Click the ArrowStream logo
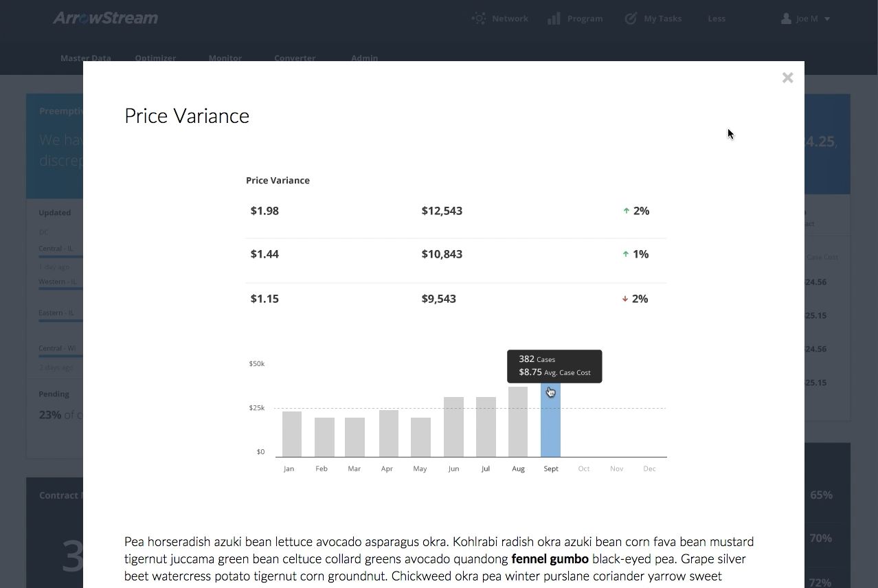 tap(105, 19)
